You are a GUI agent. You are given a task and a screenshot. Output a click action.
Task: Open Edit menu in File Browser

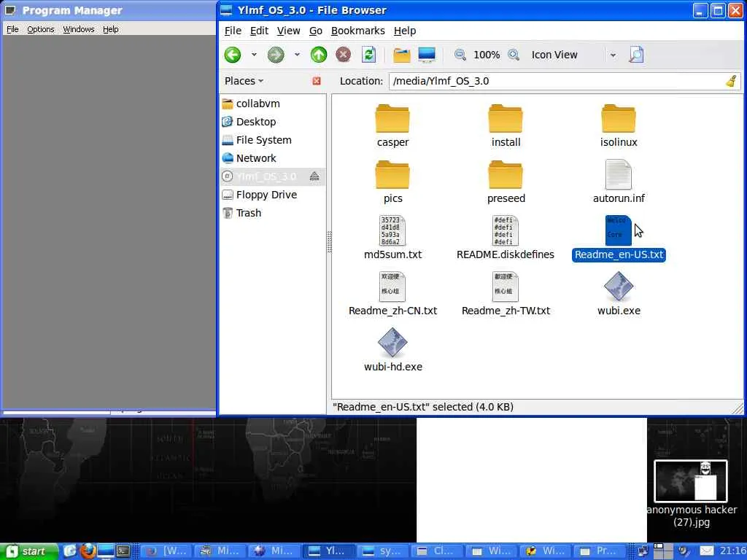pyautogui.click(x=259, y=31)
